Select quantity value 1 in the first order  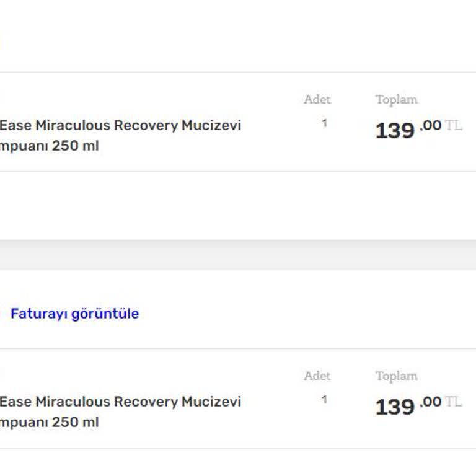point(324,123)
